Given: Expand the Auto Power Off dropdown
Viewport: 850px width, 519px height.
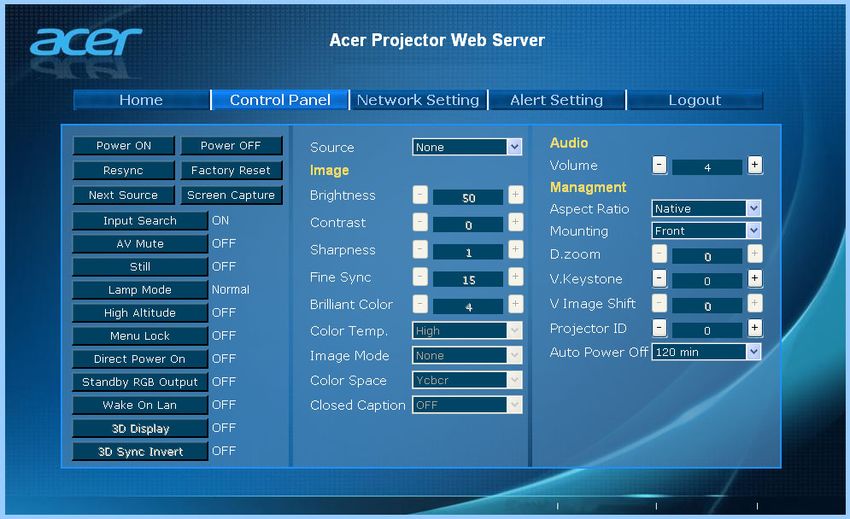Looking at the screenshot, I should [x=706, y=352].
